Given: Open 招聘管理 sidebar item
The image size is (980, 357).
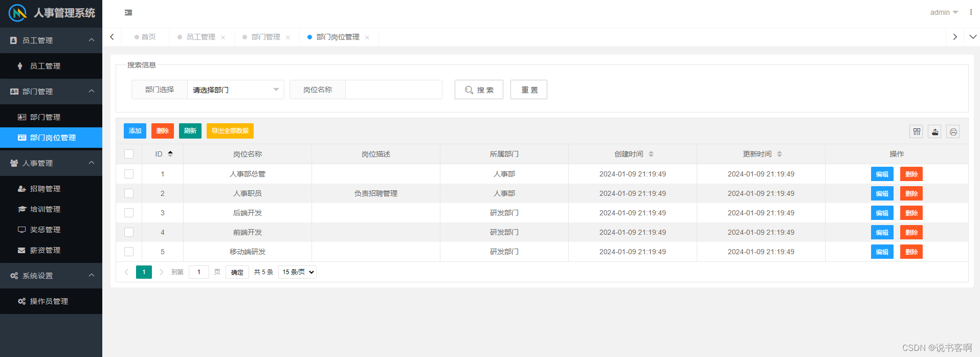Looking at the screenshot, I should pos(51,189).
